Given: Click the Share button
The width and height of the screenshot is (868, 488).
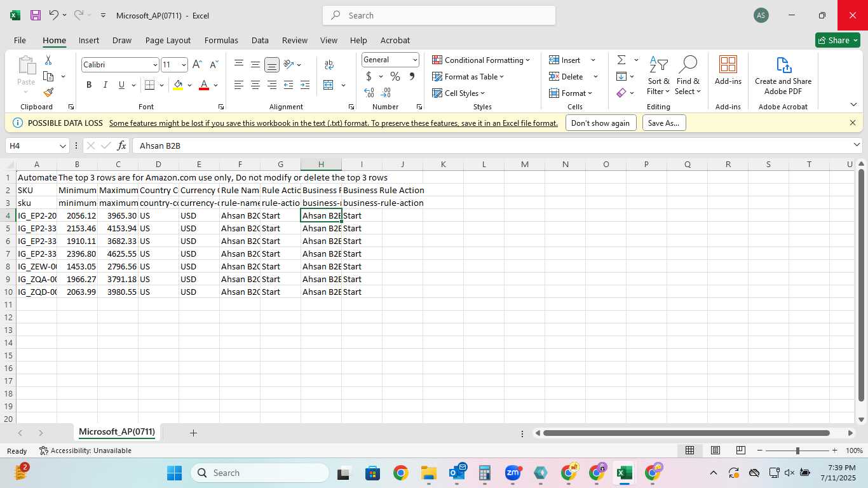Looking at the screenshot, I should coord(837,40).
